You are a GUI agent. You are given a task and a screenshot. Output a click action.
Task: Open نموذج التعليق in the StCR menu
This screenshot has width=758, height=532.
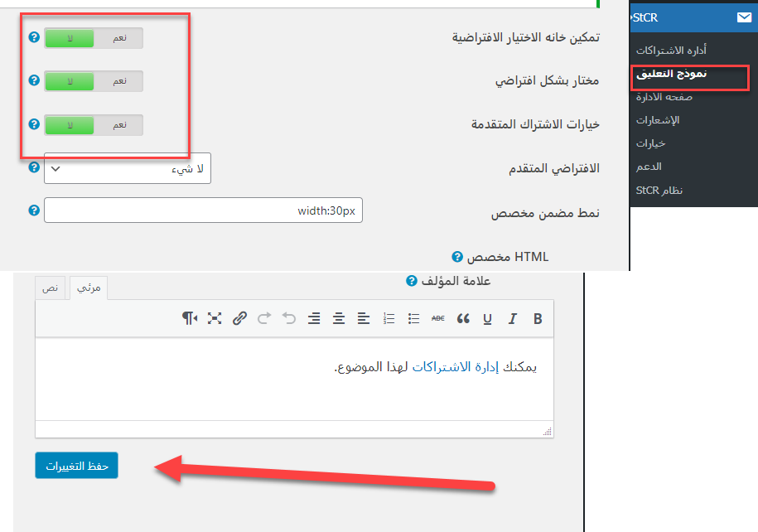click(x=672, y=74)
